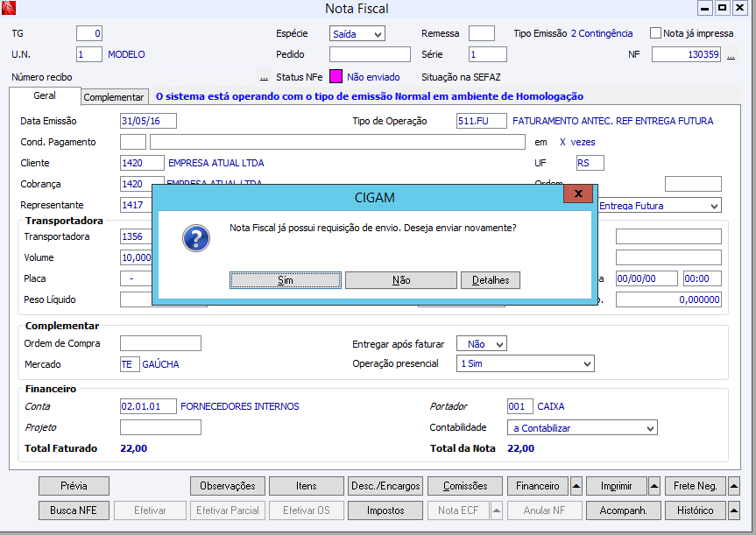The height and width of the screenshot is (535, 756).
Task: Click the Mercado field showing TE
Action: click(x=130, y=364)
